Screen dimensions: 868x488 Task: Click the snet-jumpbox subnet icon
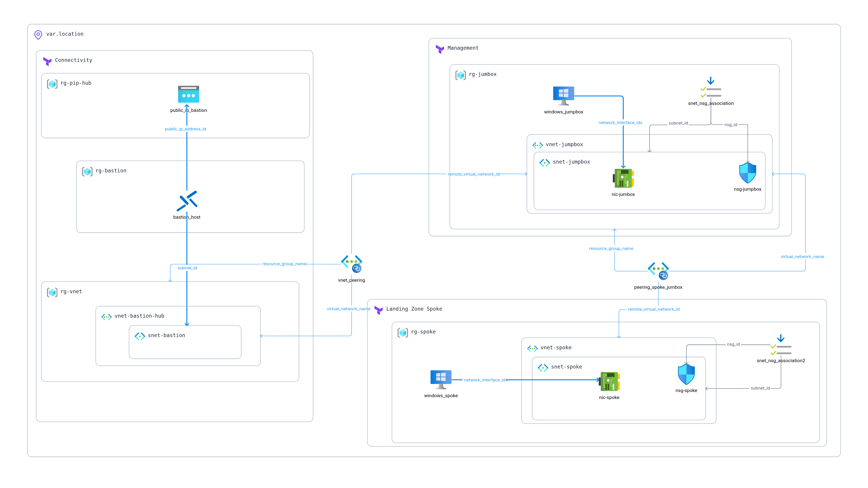tap(545, 163)
